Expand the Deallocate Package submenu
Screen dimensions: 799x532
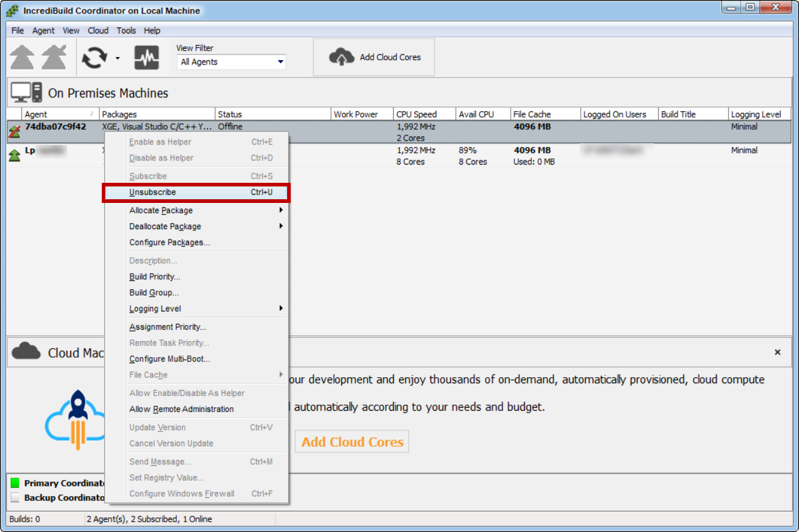pyautogui.click(x=196, y=226)
